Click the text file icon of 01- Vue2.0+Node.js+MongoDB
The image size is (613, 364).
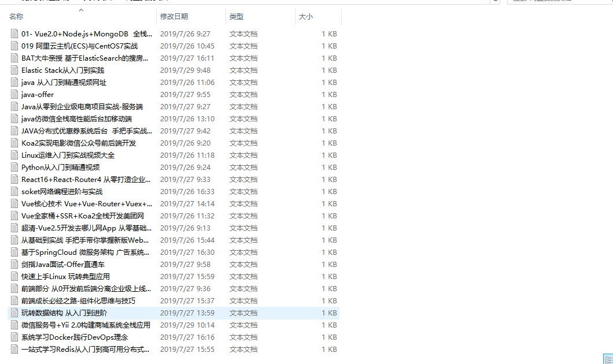click(x=14, y=34)
